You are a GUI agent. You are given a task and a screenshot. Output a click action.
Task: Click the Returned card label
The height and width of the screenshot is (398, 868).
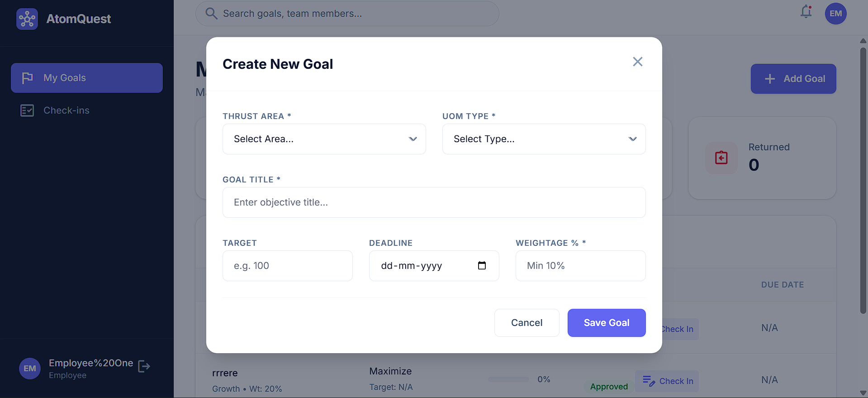[769, 147]
